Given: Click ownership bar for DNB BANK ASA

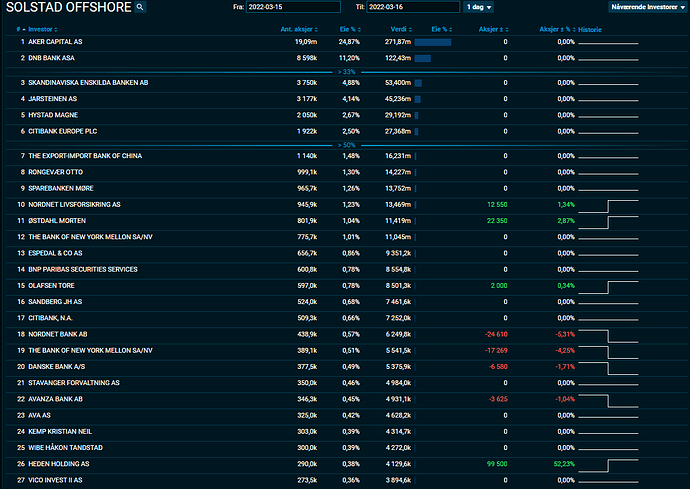Looking at the screenshot, I should point(423,59).
